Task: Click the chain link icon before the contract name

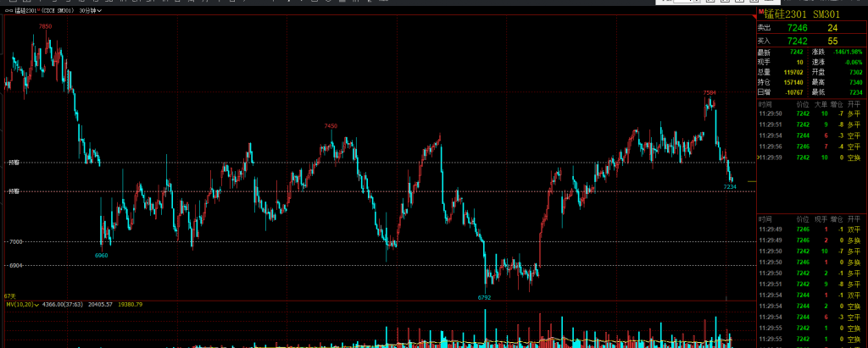Action: [x=9, y=12]
